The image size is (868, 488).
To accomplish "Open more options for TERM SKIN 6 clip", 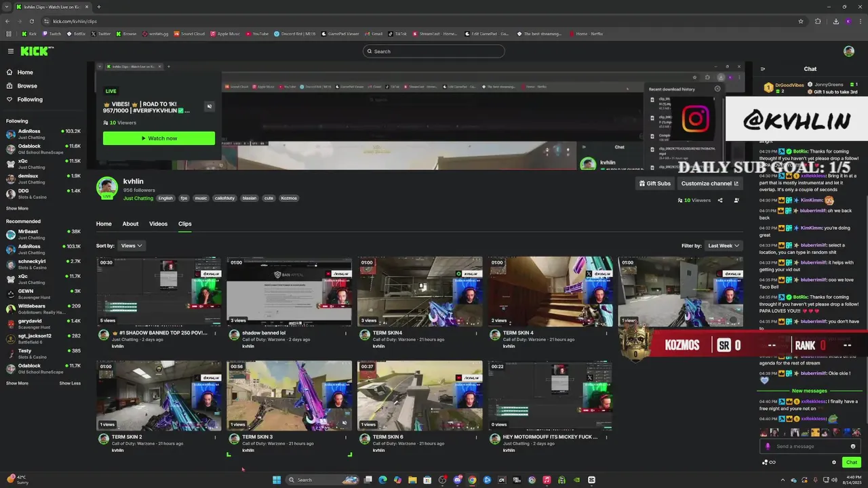I will pos(476,437).
